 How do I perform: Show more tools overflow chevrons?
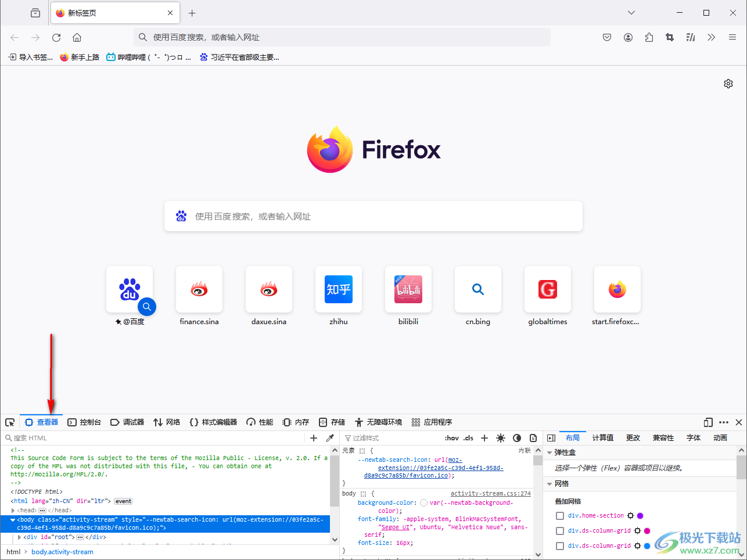pyautogui.click(x=712, y=37)
